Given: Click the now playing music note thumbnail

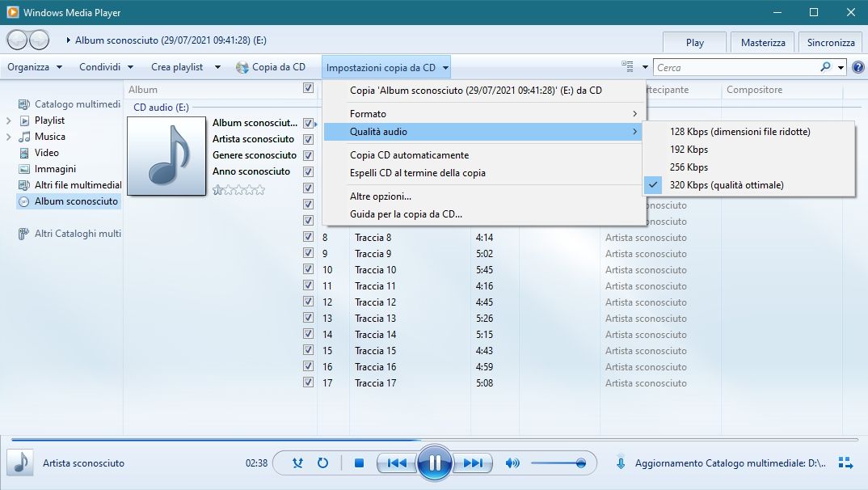Looking at the screenshot, I should click(x=20, y=463).
